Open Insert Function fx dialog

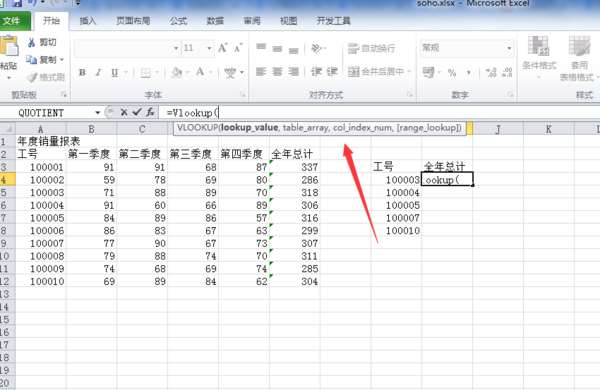point(150,113)
